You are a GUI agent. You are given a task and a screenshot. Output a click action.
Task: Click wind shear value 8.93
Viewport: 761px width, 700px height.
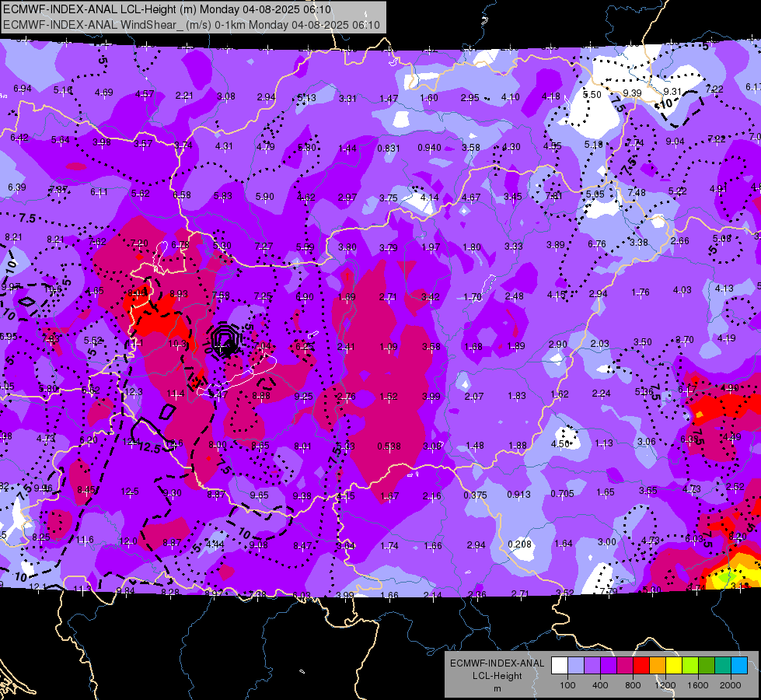click(x=179, y=294)
